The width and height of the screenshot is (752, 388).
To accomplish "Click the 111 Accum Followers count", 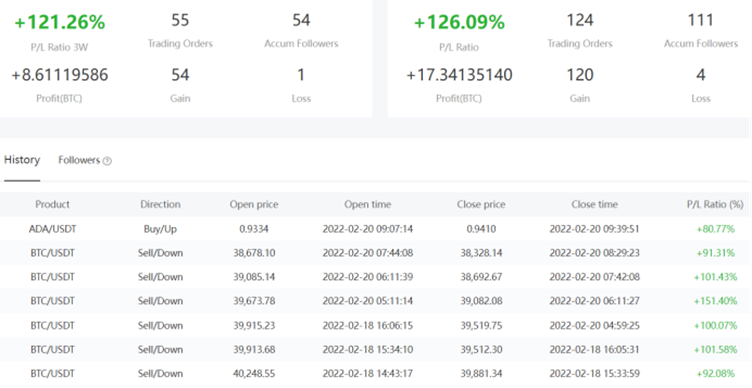I will coord(701,20).
